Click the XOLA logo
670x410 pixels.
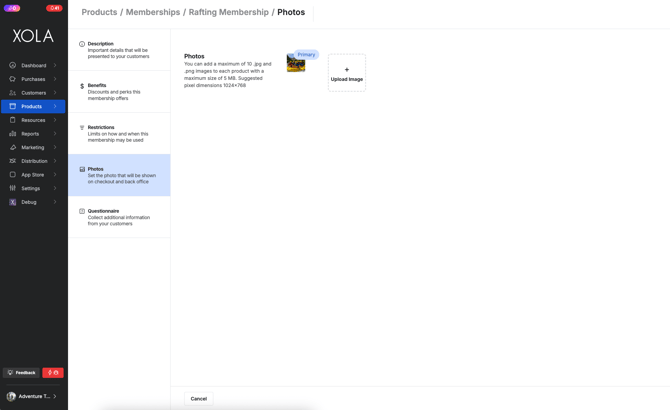pos(33,36)
